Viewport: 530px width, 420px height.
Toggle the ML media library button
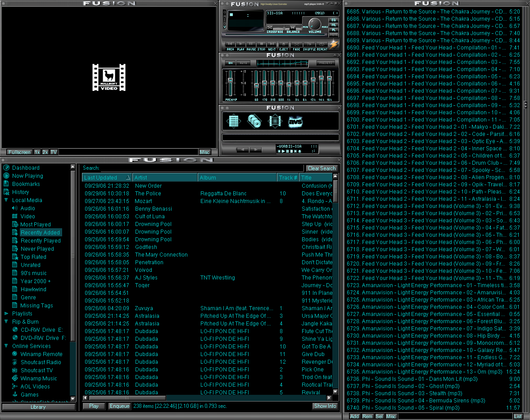334,25
